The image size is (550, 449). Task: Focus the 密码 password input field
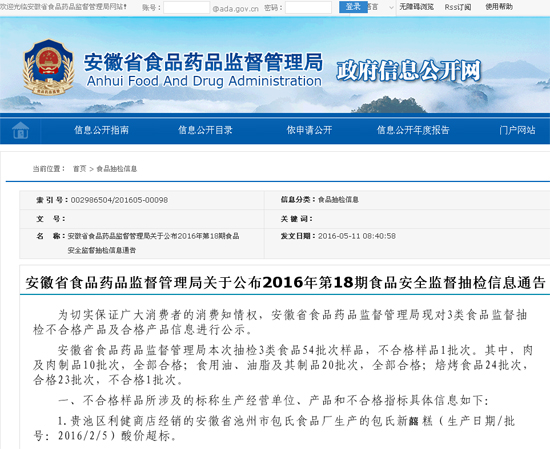pos(308,8)
